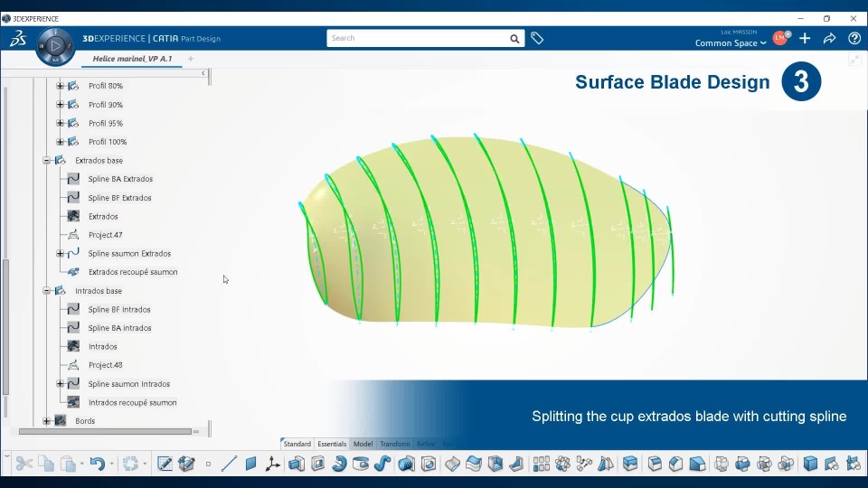Click the search magnifier icon
868x488 pixels.
[514, 39]
